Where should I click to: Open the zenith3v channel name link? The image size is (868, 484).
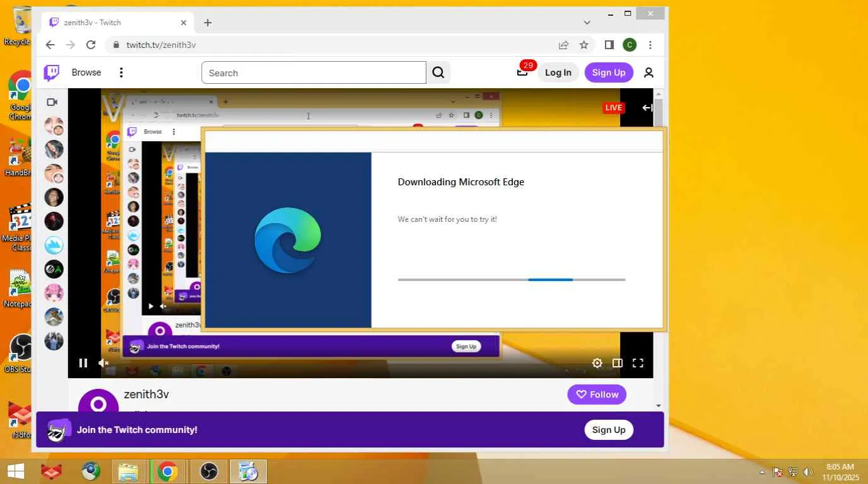coord(146,395)
